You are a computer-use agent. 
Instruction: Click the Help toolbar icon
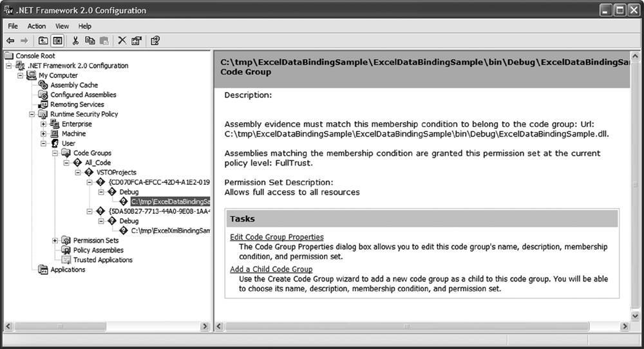pos(155,41)
